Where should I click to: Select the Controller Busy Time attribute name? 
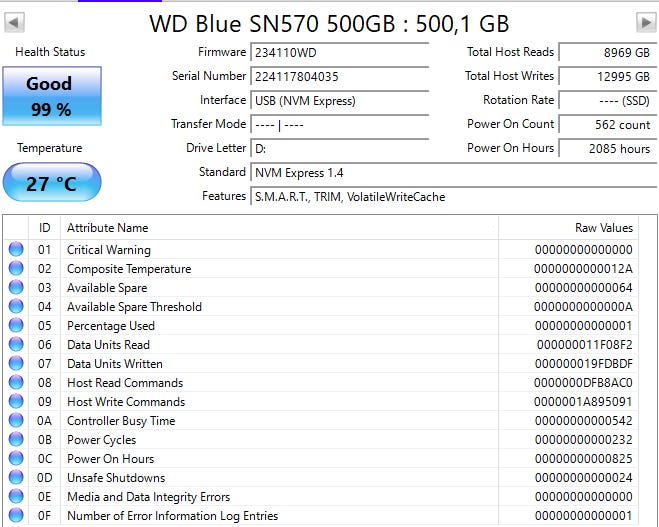click(121, 421)
